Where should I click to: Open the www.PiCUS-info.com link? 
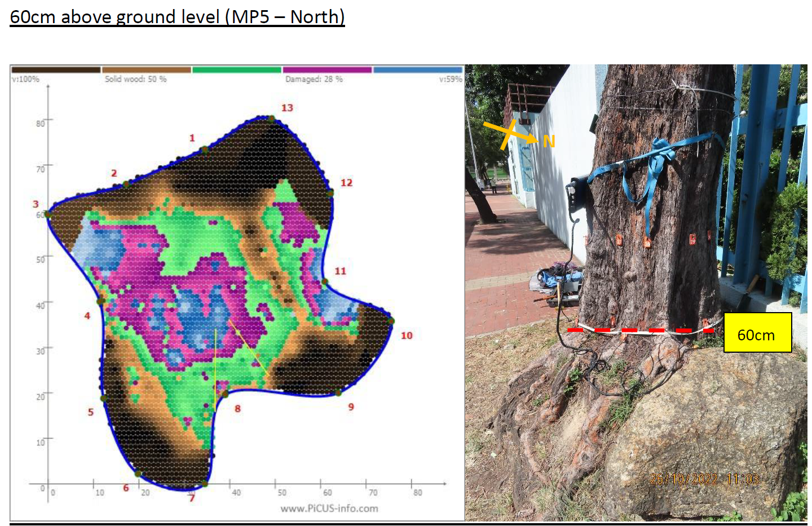pyautogui.click(x=329, y=509)
